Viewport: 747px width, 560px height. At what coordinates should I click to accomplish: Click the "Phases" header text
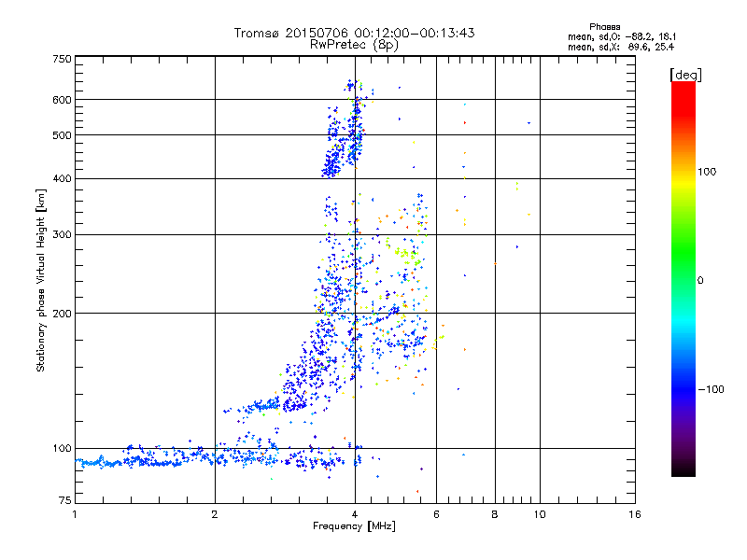(x=605, y=27)
